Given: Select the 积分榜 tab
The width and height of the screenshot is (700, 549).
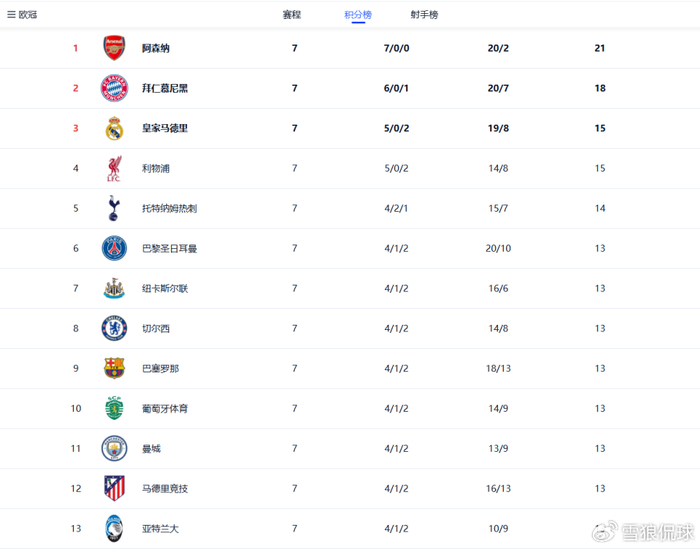Looking at the screenshot, I should pos(357,15).
